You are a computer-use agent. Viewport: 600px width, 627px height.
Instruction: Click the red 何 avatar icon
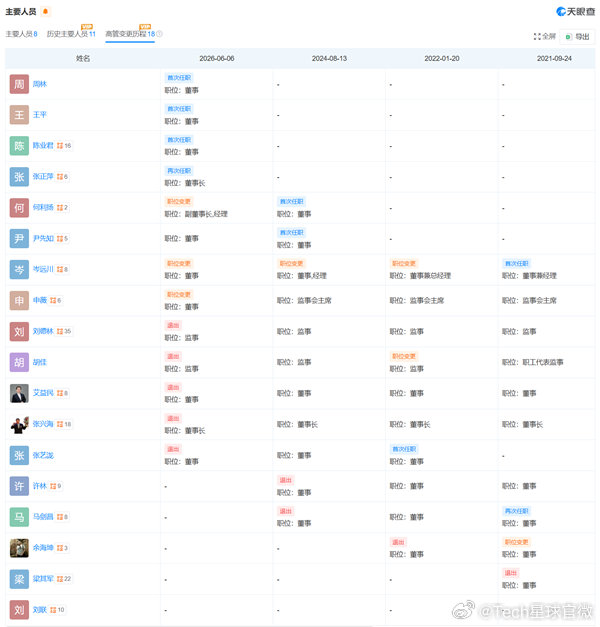click(19, 208)
